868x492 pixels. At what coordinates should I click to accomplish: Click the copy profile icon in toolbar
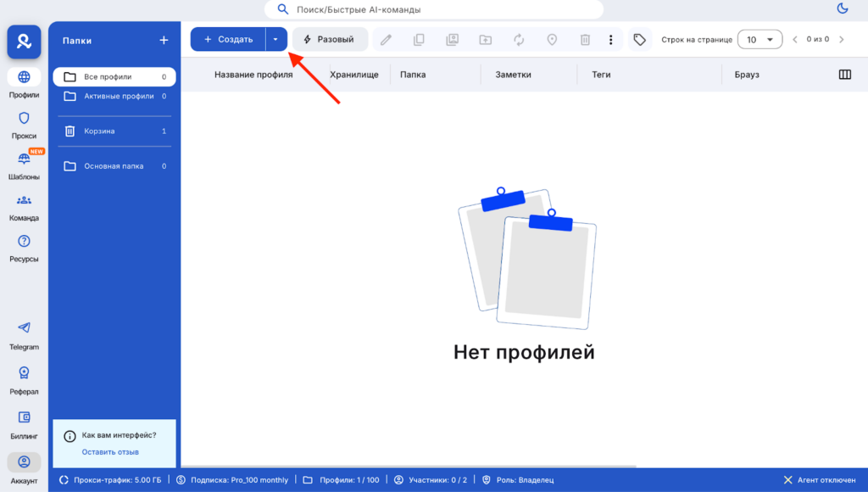[419, 39]
